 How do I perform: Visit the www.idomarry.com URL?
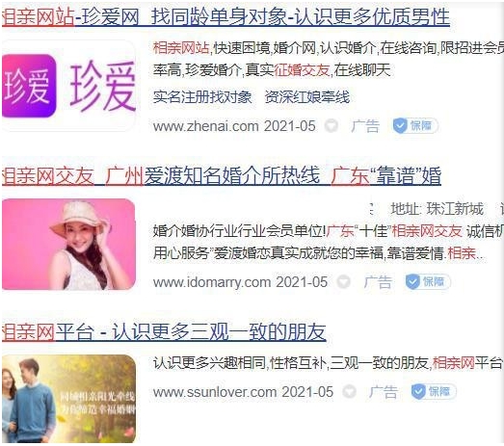pyautogui.click(x=212, y=282)
